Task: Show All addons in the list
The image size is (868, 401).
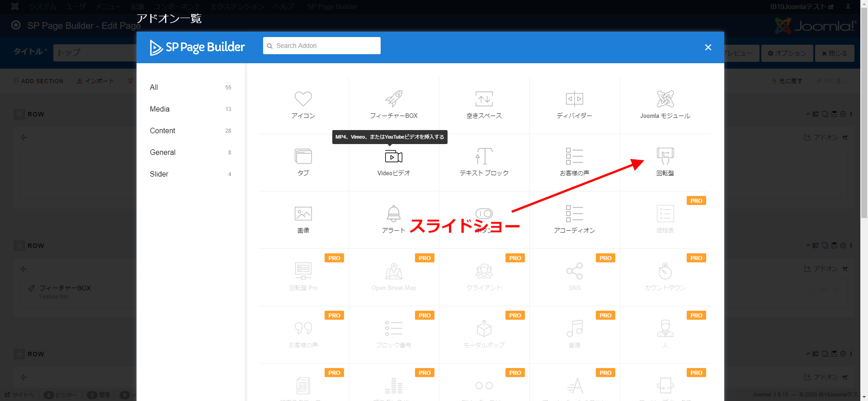Action: point(154,88)
